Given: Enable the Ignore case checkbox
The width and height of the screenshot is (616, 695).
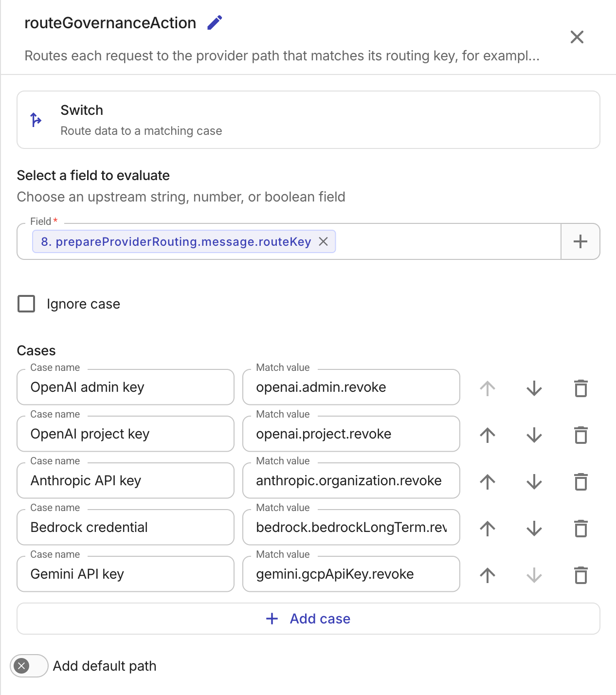Looking at the screenshot, I should pos(26,304).
